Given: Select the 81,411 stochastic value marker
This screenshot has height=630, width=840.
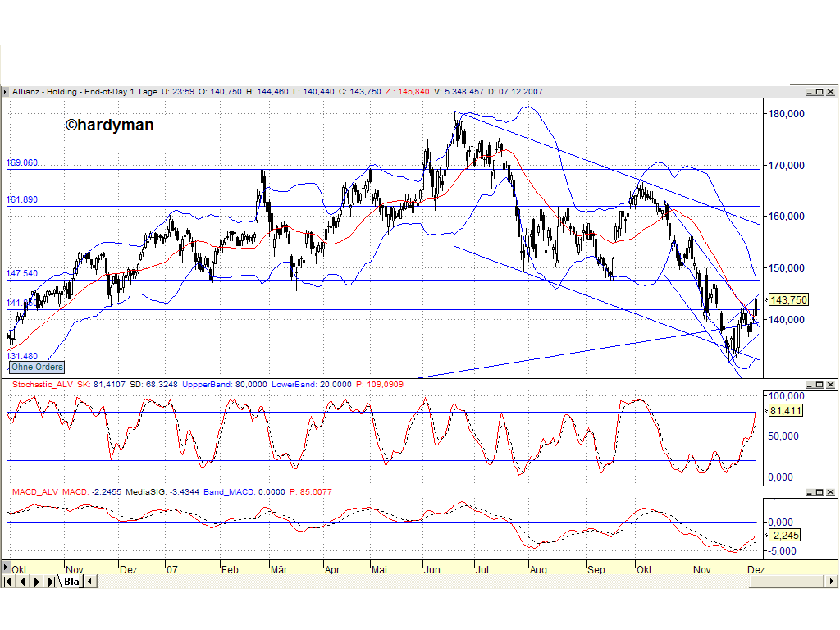Looking at the screenshot, I should point(787,412).
